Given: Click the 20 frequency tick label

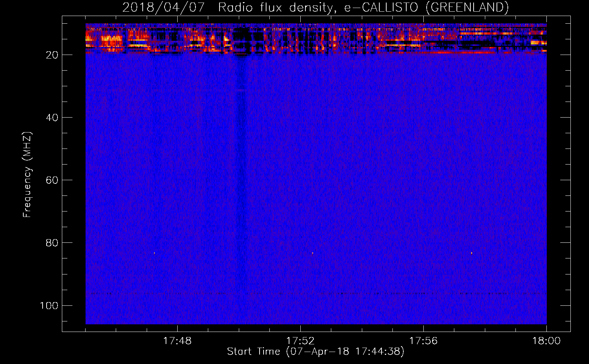Looking at the screenshot, I should pyautogui.click(x=52, y=55).
